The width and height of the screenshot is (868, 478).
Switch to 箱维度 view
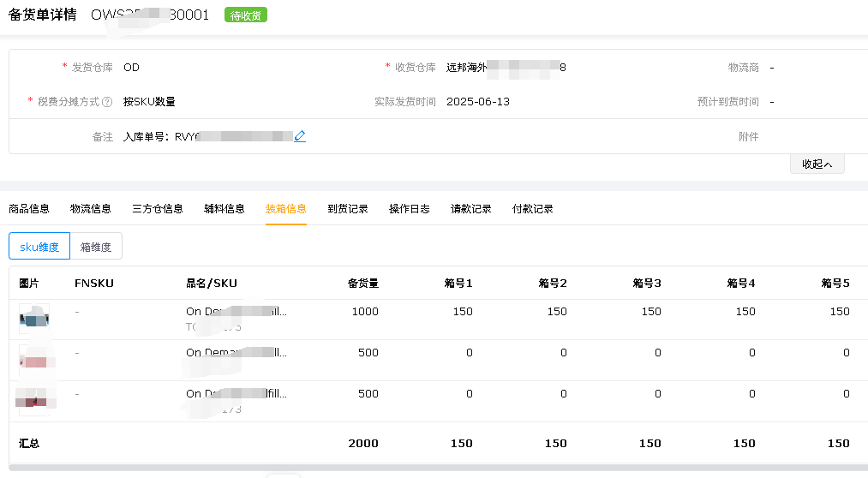coord(96,247)
